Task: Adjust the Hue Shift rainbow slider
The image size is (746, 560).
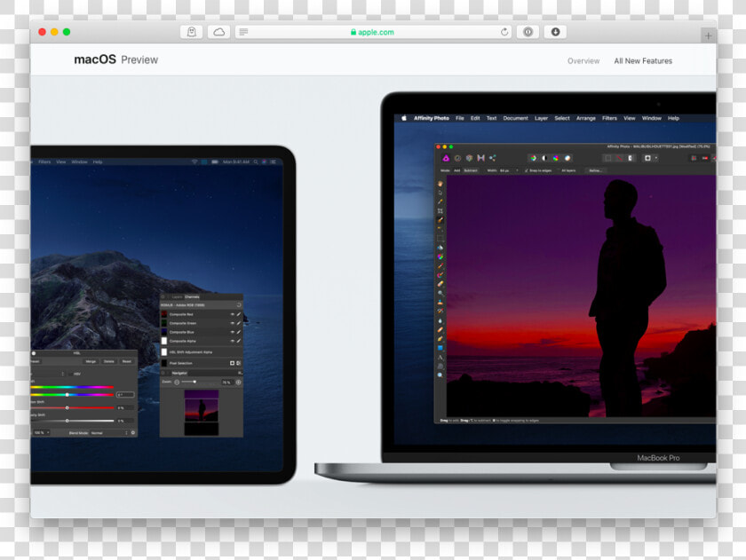Action: (x=72, y=395)
